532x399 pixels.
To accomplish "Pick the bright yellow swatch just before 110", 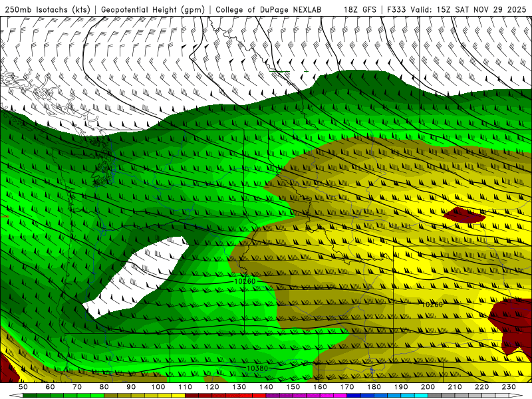I will 178,396.
